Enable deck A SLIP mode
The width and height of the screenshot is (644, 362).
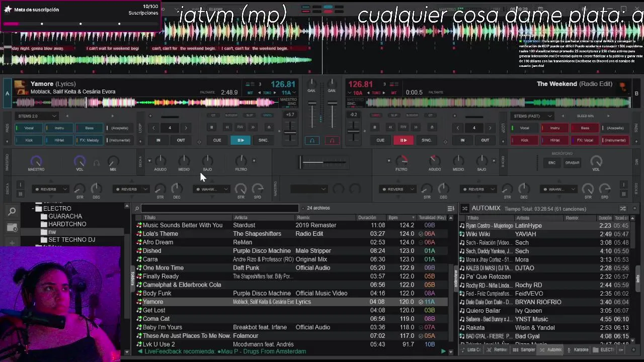tap(250, 115)
